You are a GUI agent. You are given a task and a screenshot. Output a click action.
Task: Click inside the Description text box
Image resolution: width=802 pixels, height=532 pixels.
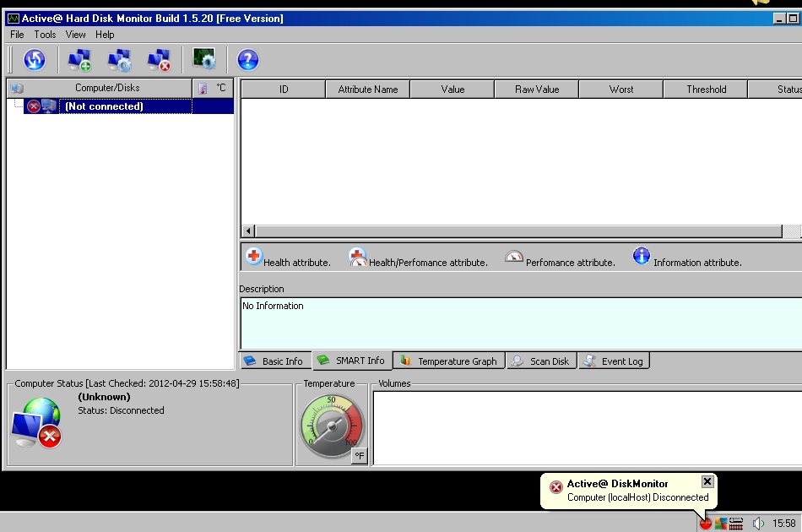coord(521,323)
